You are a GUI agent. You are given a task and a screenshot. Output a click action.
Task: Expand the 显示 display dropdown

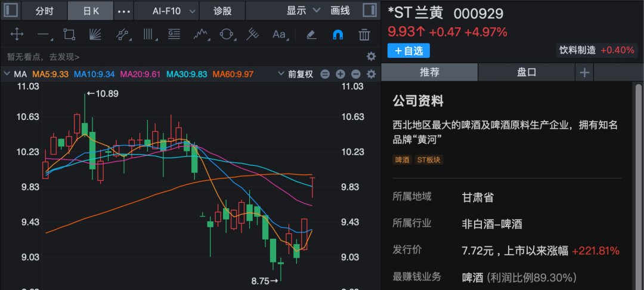pos(303,11)
